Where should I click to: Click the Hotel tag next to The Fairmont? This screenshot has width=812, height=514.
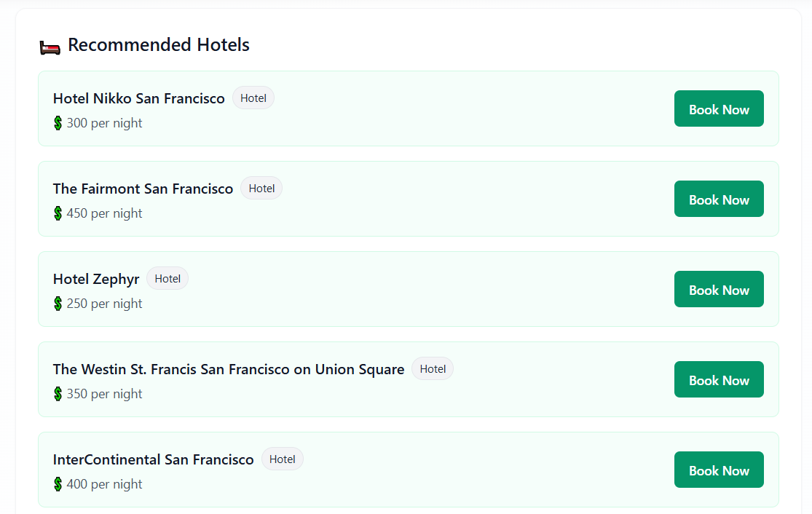pos(261,189)
